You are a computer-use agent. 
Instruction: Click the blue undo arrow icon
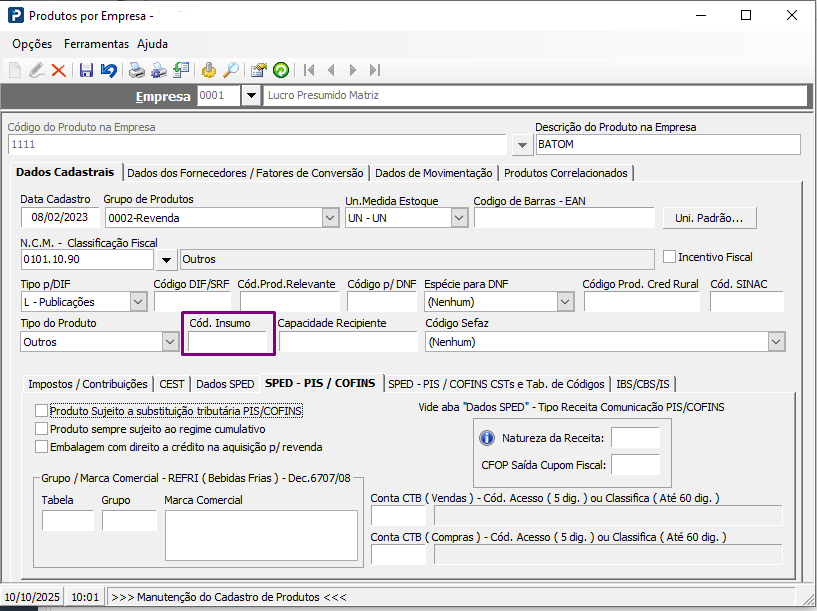(108, 70)
